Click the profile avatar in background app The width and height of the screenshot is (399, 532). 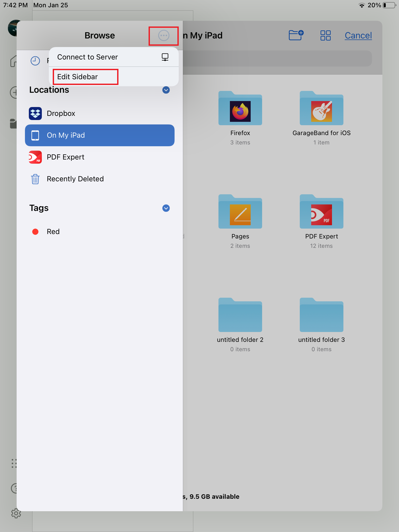pyautogui.click(x=12, y=28)
